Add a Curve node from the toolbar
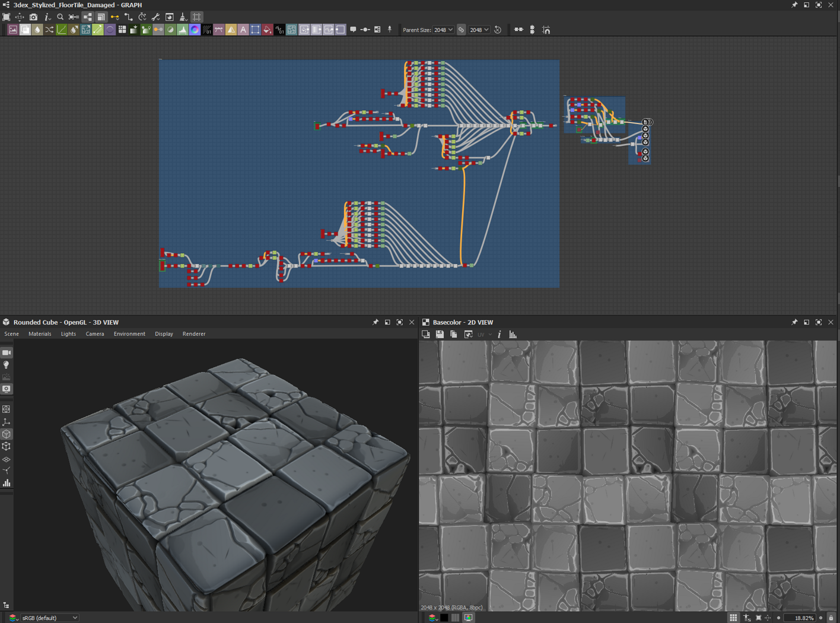The height and width of the screenshot is (623, 840). click(62, 30)
